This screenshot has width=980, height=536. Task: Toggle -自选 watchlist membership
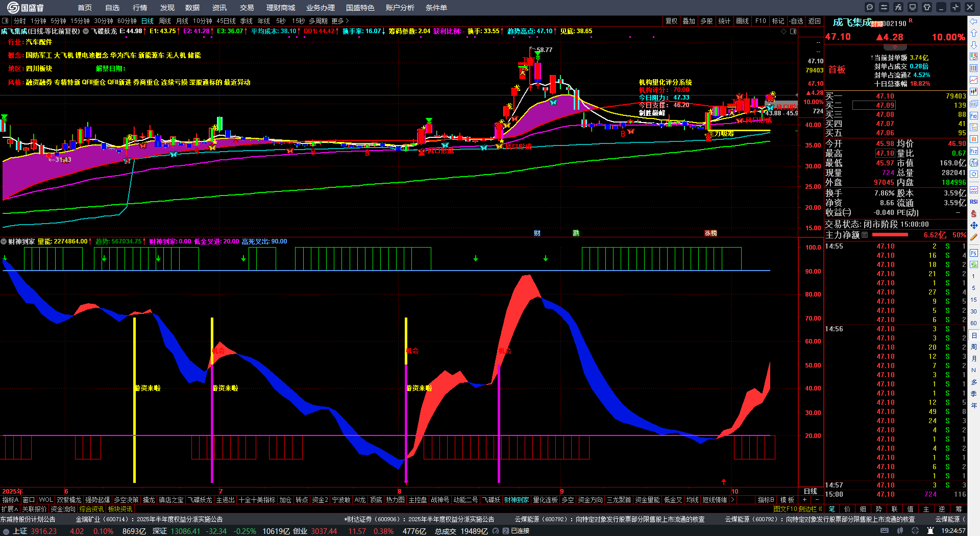(x=796, y=21)
